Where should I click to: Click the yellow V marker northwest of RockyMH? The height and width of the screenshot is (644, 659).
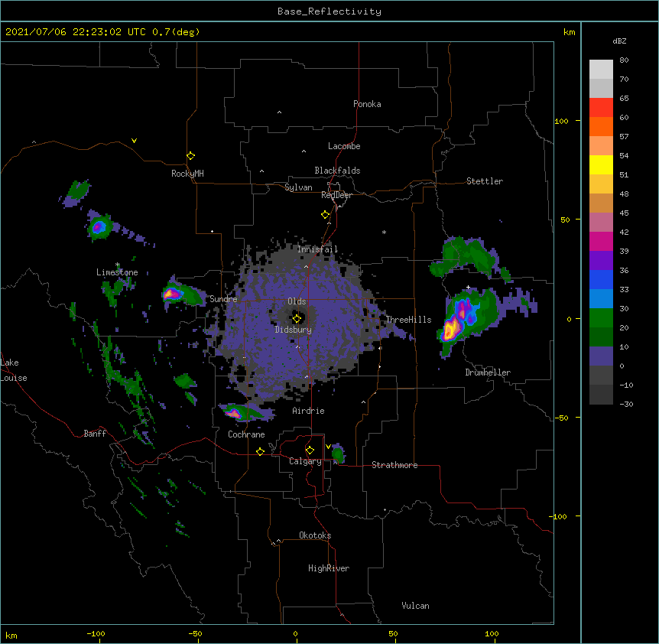[x=134, y=141]
